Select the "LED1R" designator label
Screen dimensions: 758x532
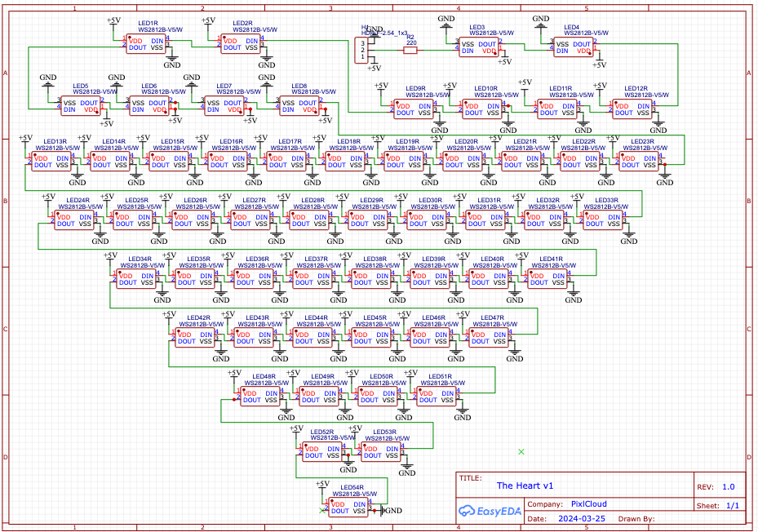coord(148,23)
